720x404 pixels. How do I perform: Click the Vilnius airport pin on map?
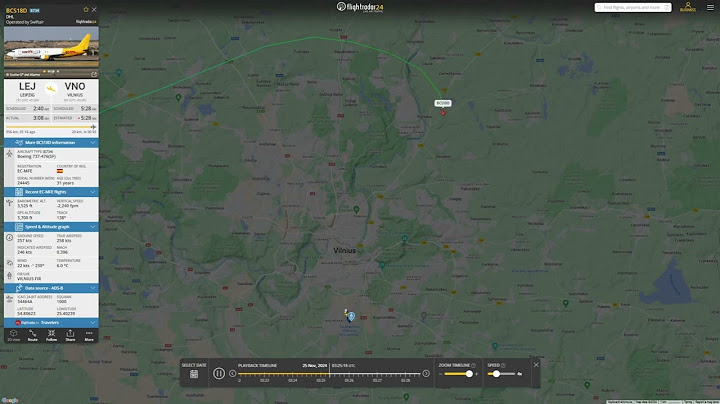[x=351, y=316]
